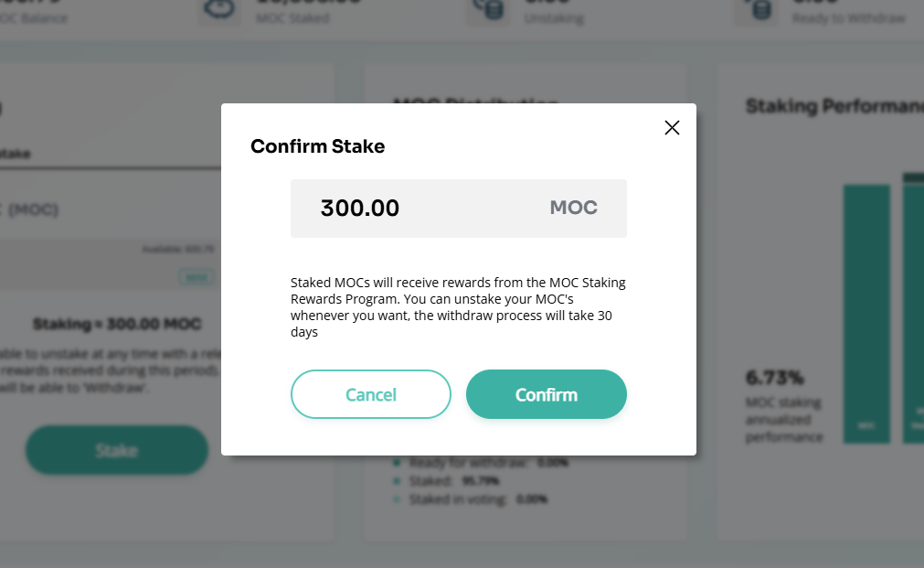This screenshot has width=924, height=568.
Task: Click the small MAX badge under Available
Action: tap(196, 276)
